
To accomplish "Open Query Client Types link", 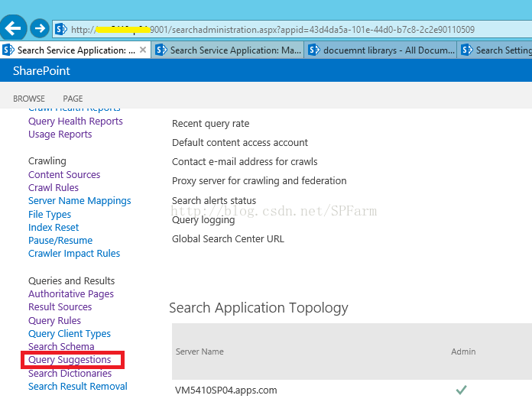I will pyautogui.click(x=70, y=334).
